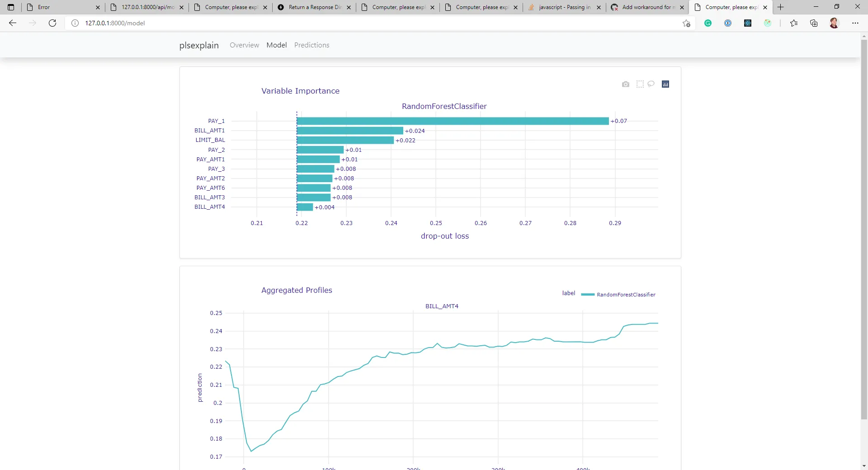The height and width of the screenshot is (470, 868).
Task: Select the lasso select tool in the Plotly modebar
Action: coord(651,84)
